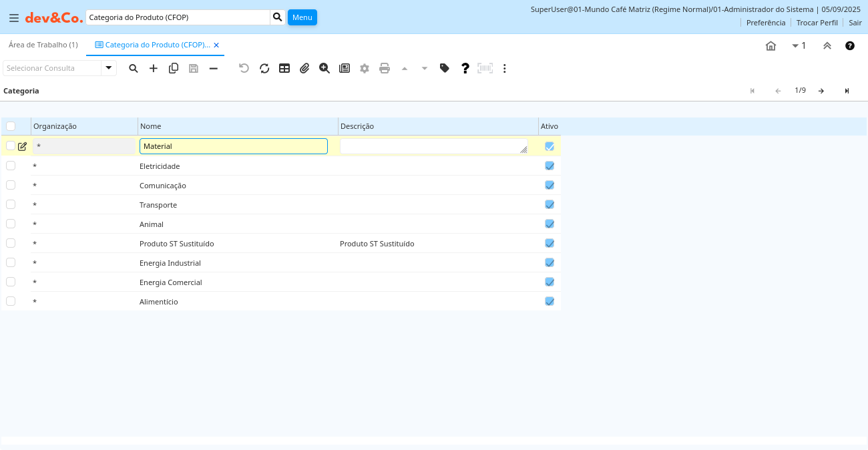Switch to the Área de Trabalho tab
The width and height of the screenshot is (868, 450).
click(43, 45)
